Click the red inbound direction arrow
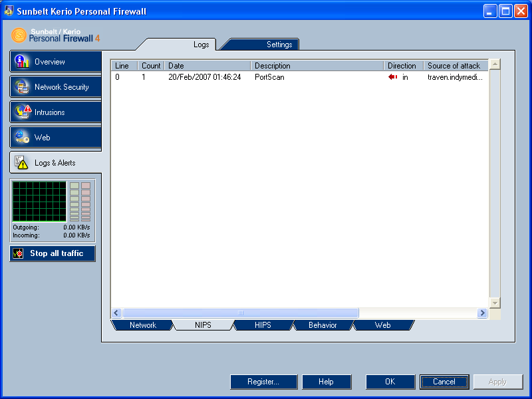Viewport: 532px width, 399px height. pyautogui.click(x=392, y=77)
